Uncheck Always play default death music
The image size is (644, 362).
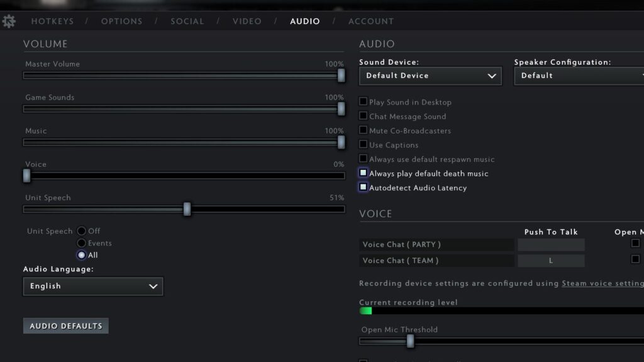coord(364,173)
